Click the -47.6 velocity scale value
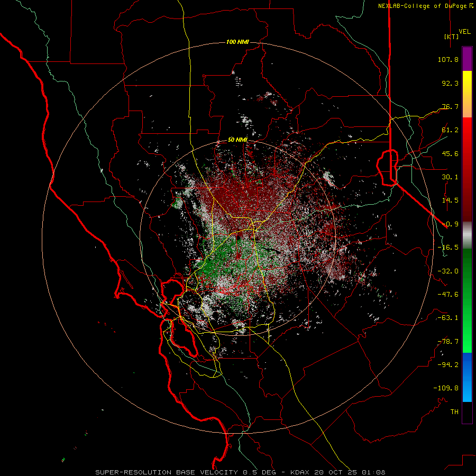The image size is (476, 476). coord(448,295)
